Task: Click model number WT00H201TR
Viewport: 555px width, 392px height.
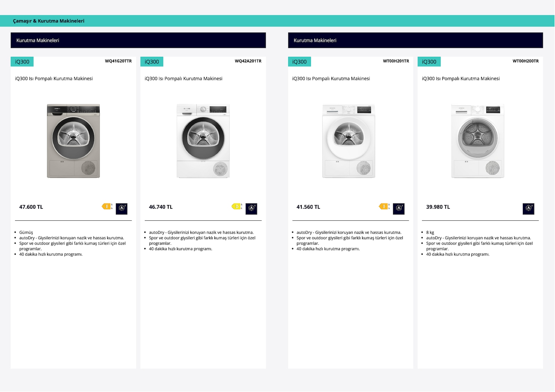Action: click(x=396, y=61)
